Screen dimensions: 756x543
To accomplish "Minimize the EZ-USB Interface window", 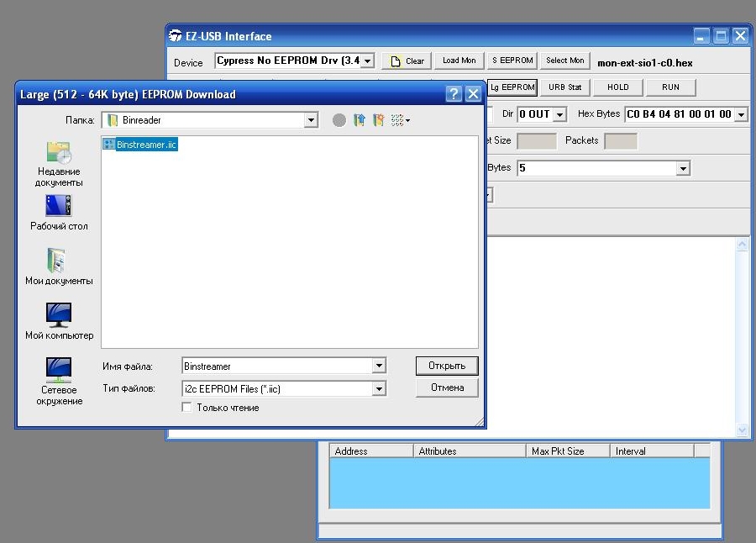I will point(701,36).
